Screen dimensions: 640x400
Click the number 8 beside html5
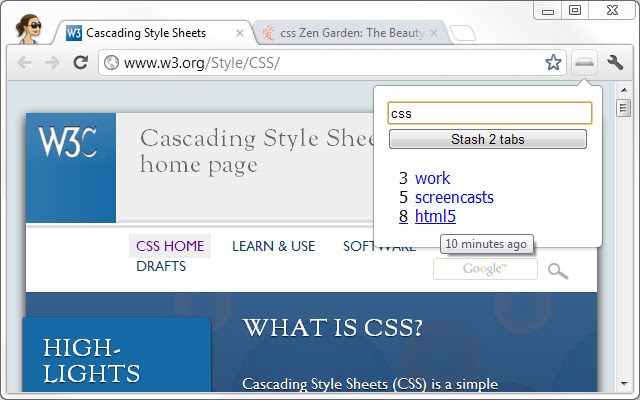(x=403, y=216)
